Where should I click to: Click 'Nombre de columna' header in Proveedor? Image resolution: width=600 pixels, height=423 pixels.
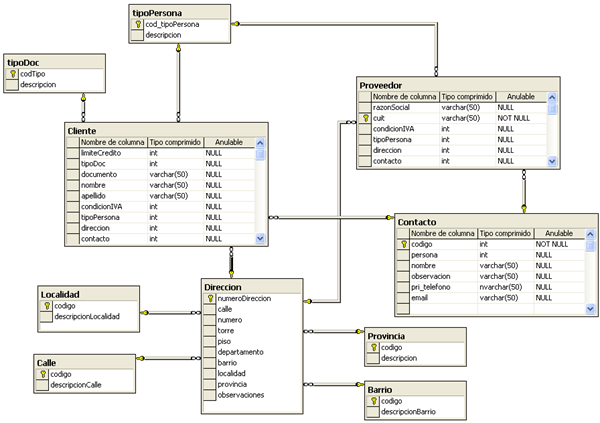[x=404, y=97]
